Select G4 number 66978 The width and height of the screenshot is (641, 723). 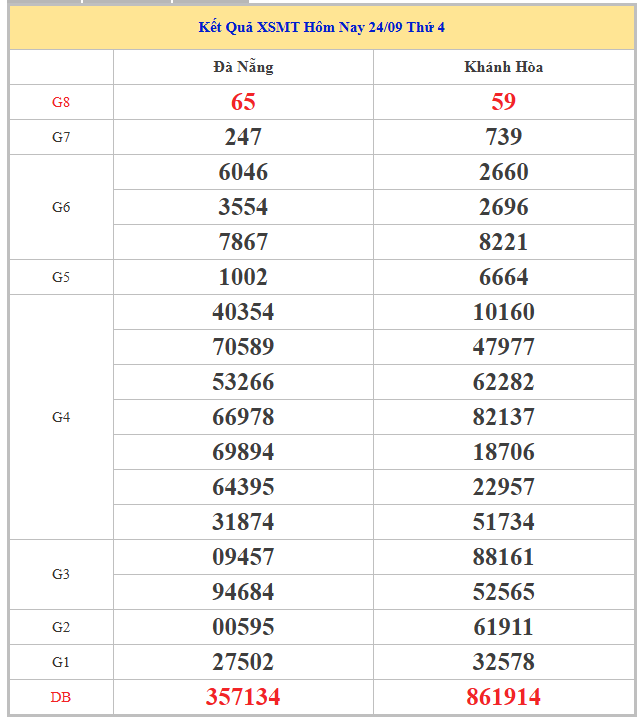[243, 417]
